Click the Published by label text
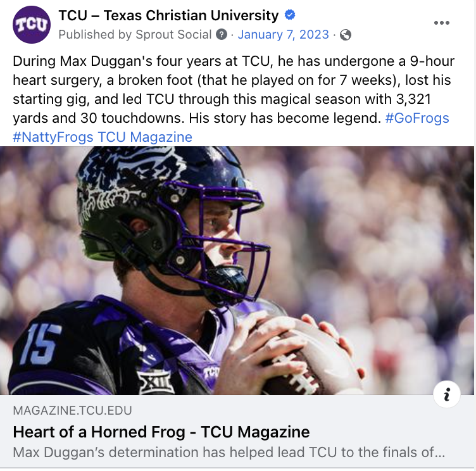 coord(94,35)
